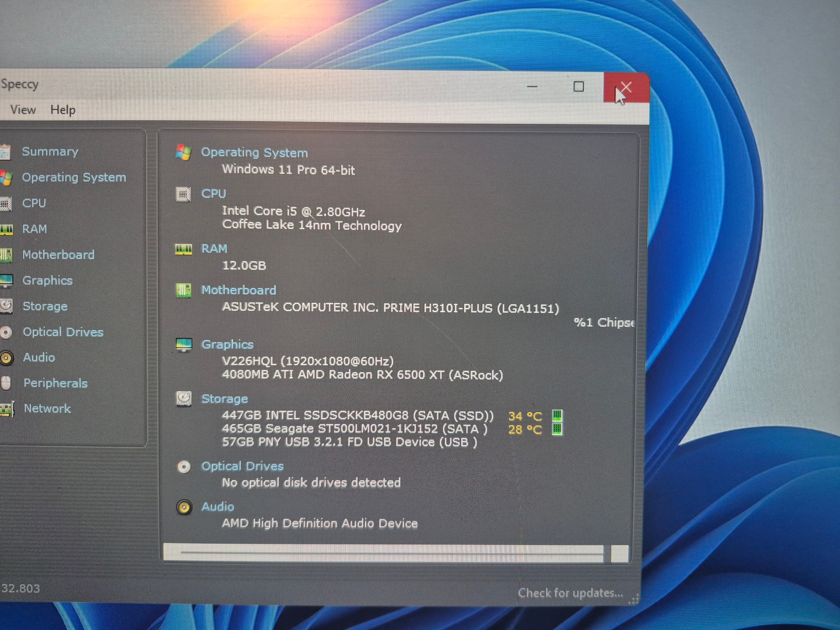This screenshot has width=840, height=630.
Task: Click the 447GB INTEL SSD entry
Action: pyautogui.click(x=358, y=416)
